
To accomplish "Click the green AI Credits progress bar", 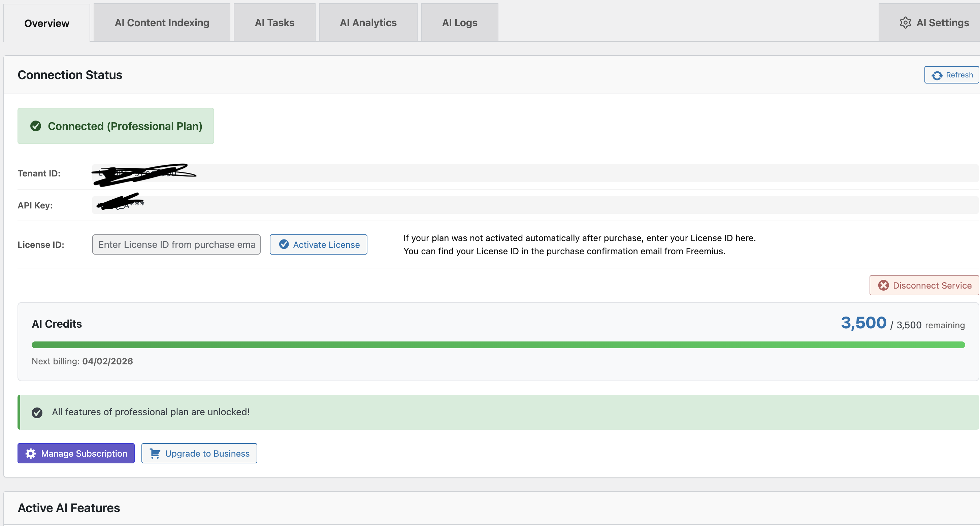I will tap(498, 345).
